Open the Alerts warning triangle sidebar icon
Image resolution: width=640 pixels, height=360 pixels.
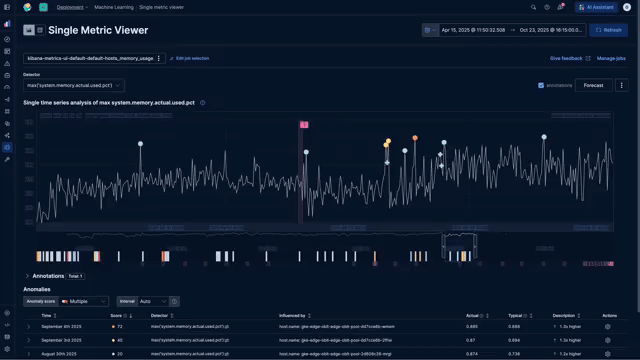[x=7, y=63]
